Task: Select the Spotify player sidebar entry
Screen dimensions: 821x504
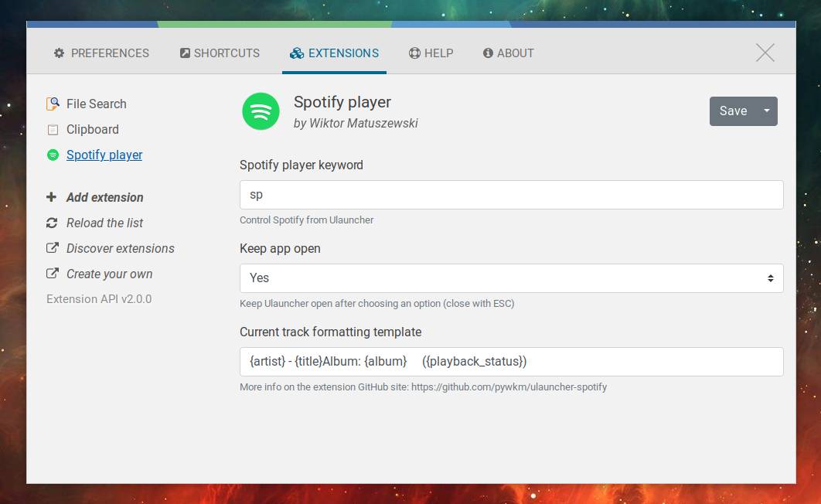Action: pos(104,155)
